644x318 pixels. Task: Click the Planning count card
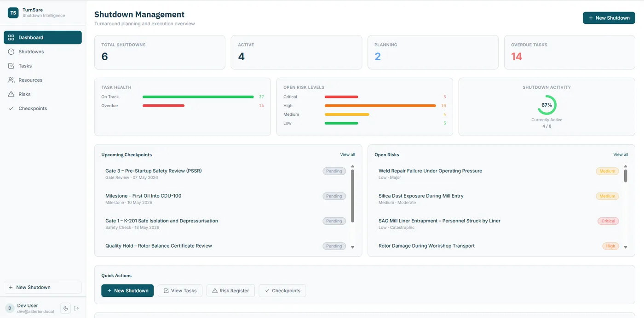[x=433, y=52]
